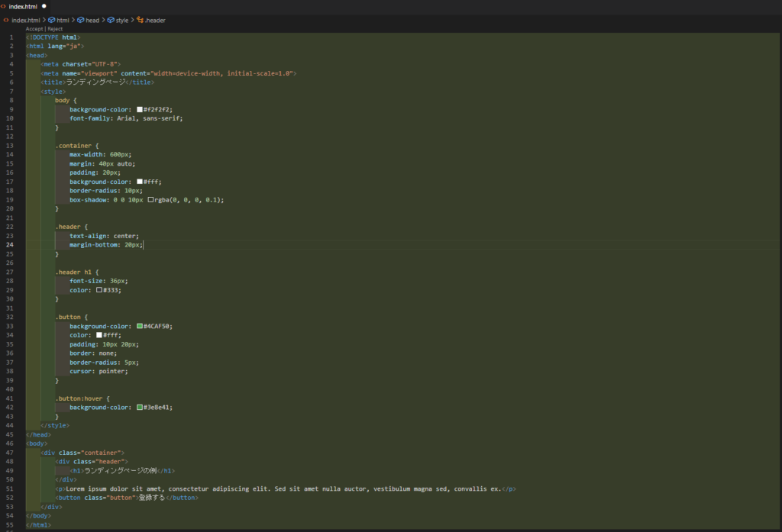Open color picker for #333 swatch

tap(99, 290)
